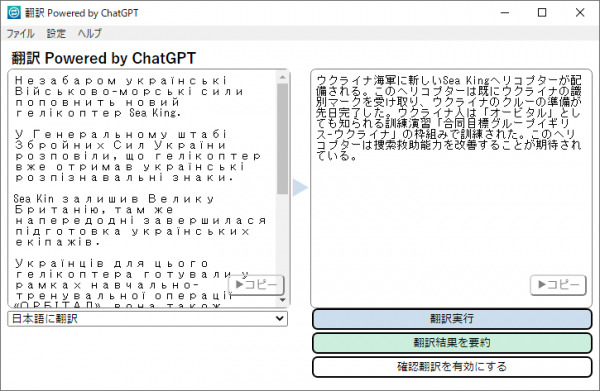
Task: Open the ヘルプ menu
Action: [90, 34]
